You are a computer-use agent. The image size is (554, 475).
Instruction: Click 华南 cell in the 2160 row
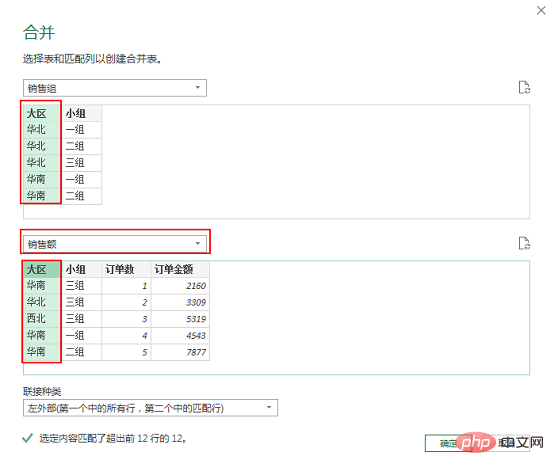(x=41, y=286)
